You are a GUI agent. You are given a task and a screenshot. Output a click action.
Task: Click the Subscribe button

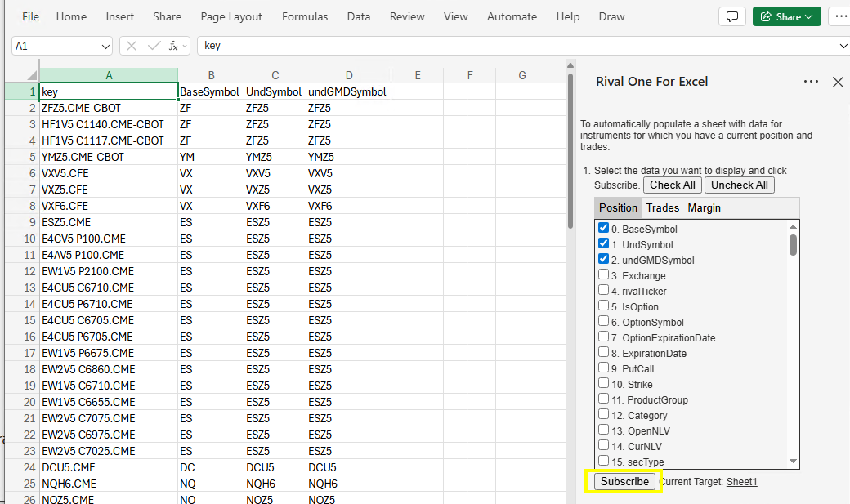pyautogui.click(x=624, y=481)
